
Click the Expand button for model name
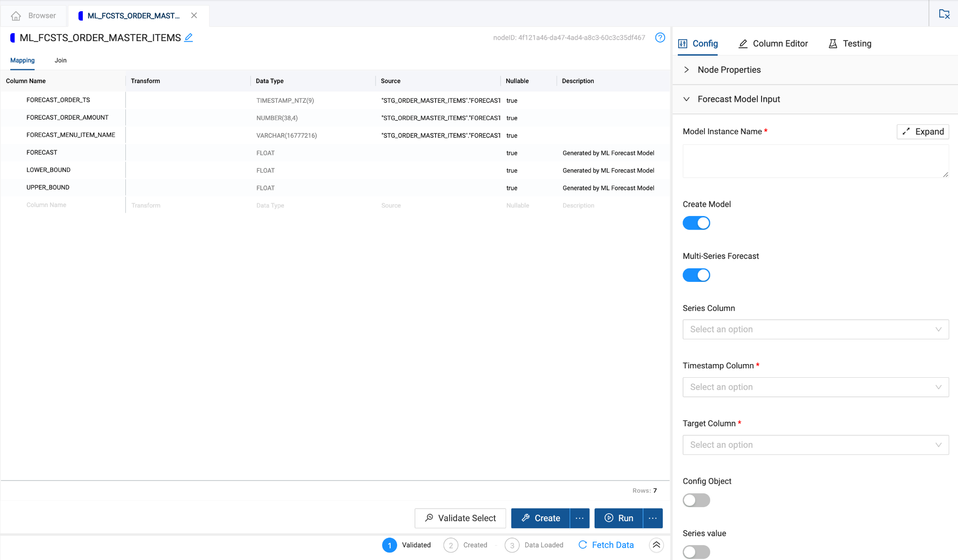point(923,132)
